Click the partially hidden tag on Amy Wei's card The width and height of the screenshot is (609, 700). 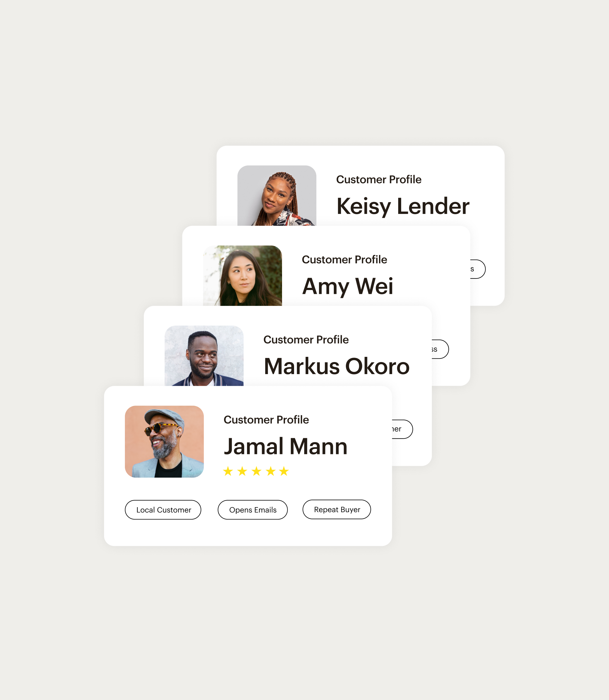(440, 349)
